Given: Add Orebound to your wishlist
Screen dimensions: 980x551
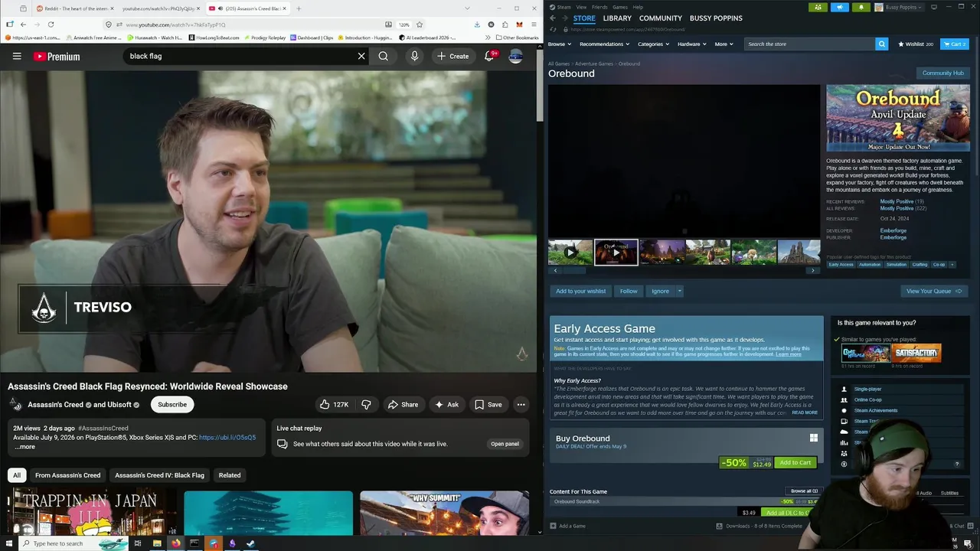Looking at the screenshot, I should (x=580, y=291).
